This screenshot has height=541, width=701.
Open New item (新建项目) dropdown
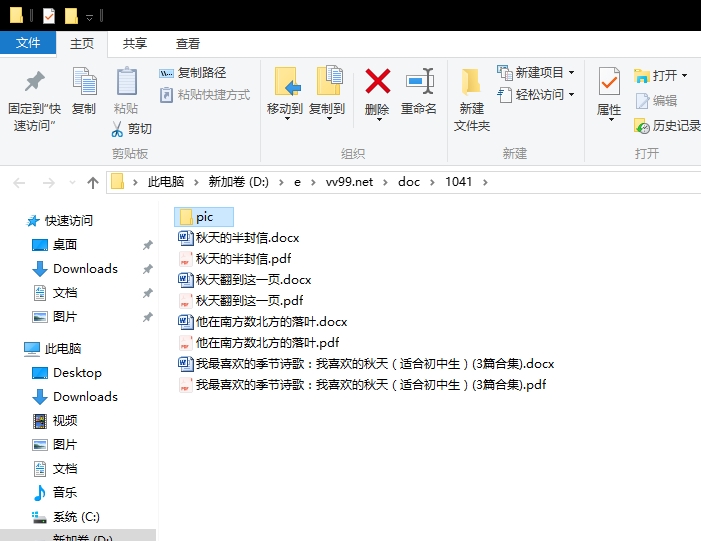(x=536, y=72)
